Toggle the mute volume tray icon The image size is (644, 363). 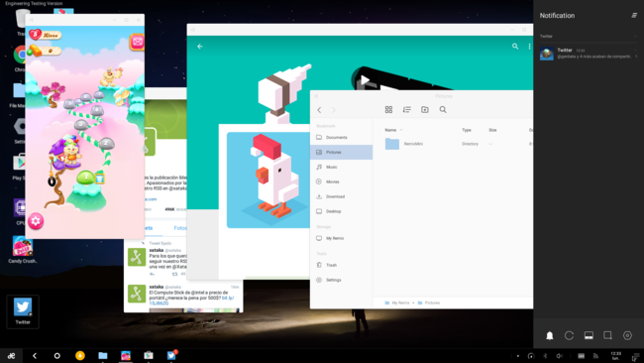pos(559,356)
